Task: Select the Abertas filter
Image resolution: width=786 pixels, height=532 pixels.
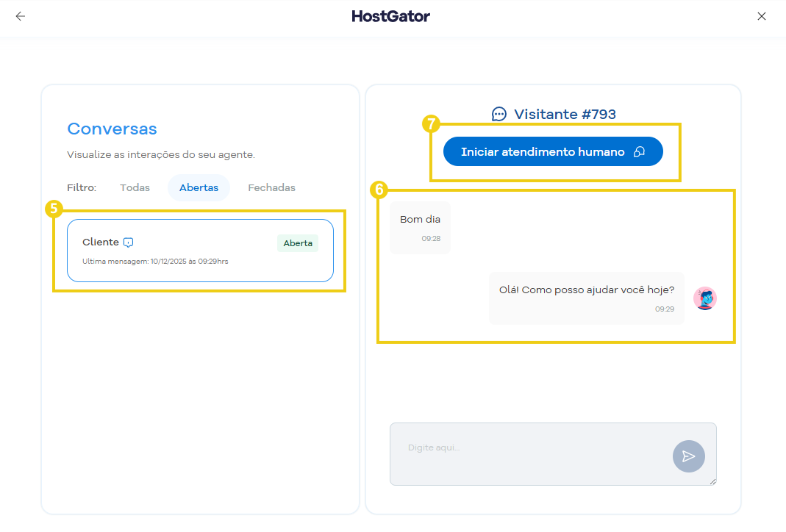Action: tap(199, 188)
